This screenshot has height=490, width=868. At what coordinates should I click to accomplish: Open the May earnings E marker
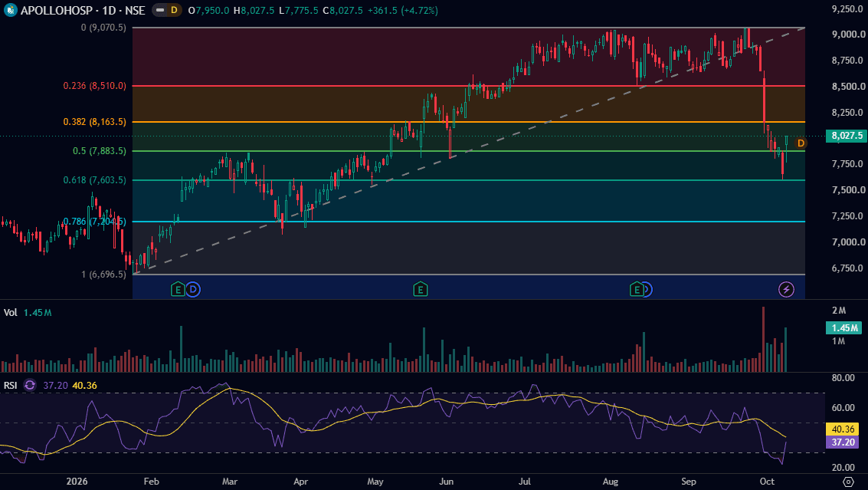[x=420, y=289]
